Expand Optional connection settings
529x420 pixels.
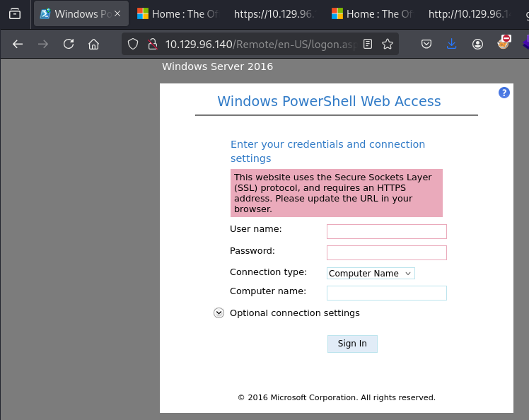pyautogui.click(x=219, y=313)
